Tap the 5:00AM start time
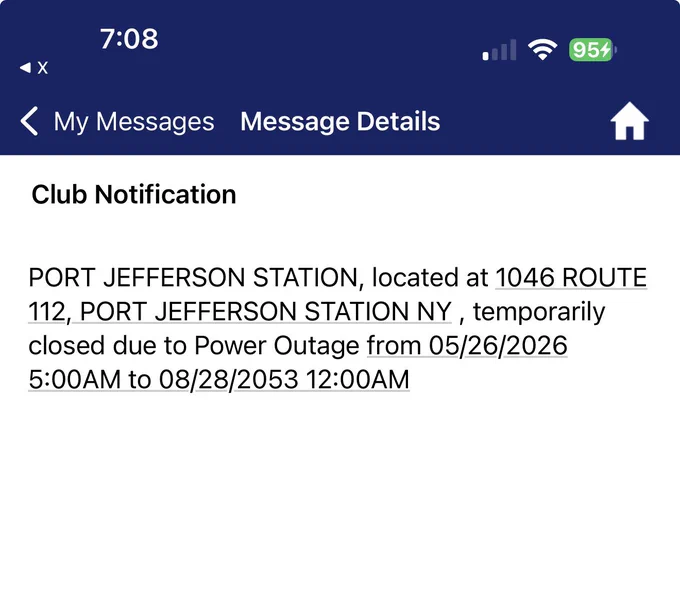The image size is (680, 601). pos(75,379)
